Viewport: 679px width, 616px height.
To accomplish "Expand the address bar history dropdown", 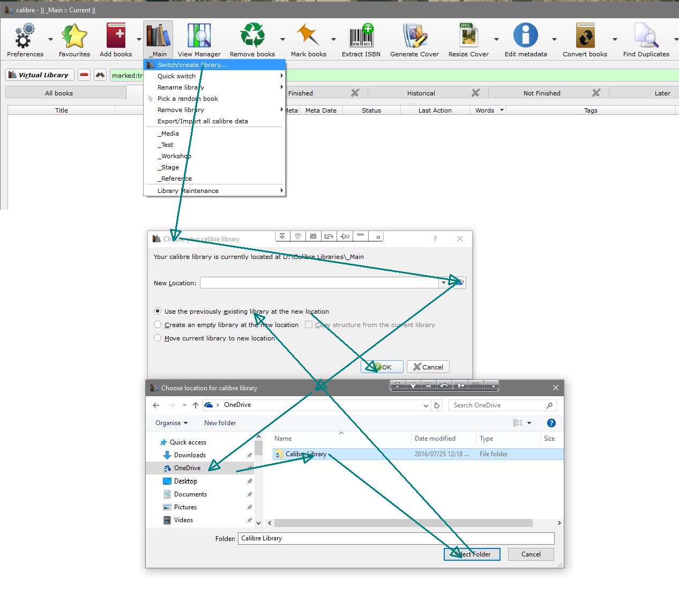I will 426,405.
